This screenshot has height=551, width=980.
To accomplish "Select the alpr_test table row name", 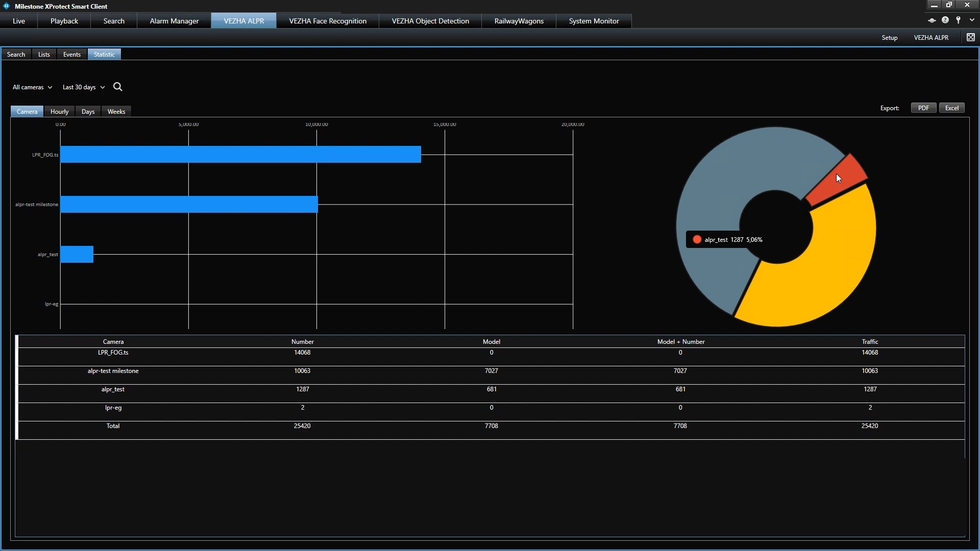I will coord(113,389).
